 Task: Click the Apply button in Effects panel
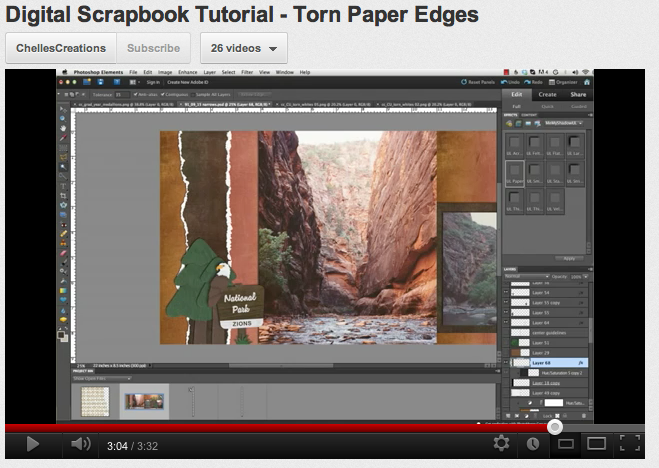(x=569, y=259)
